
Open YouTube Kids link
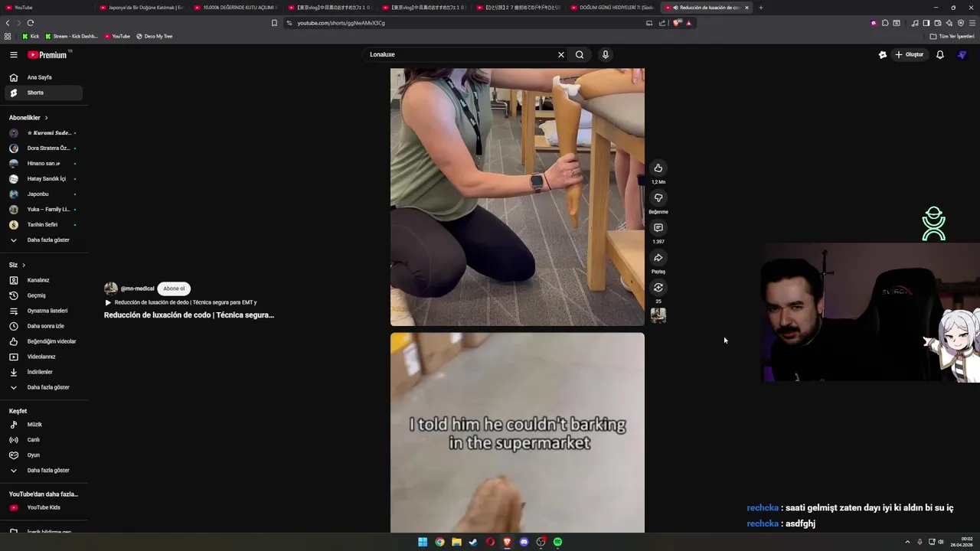43,507
